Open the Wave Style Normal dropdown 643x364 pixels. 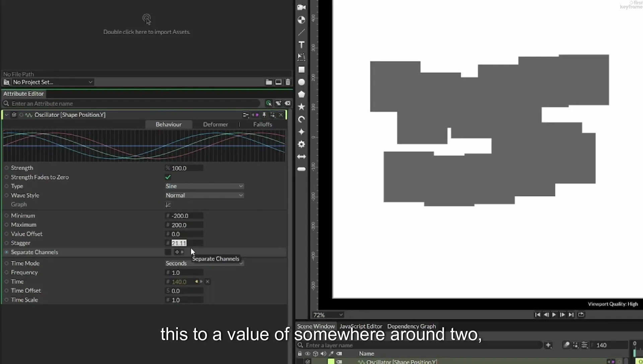(x=204, y=195)
